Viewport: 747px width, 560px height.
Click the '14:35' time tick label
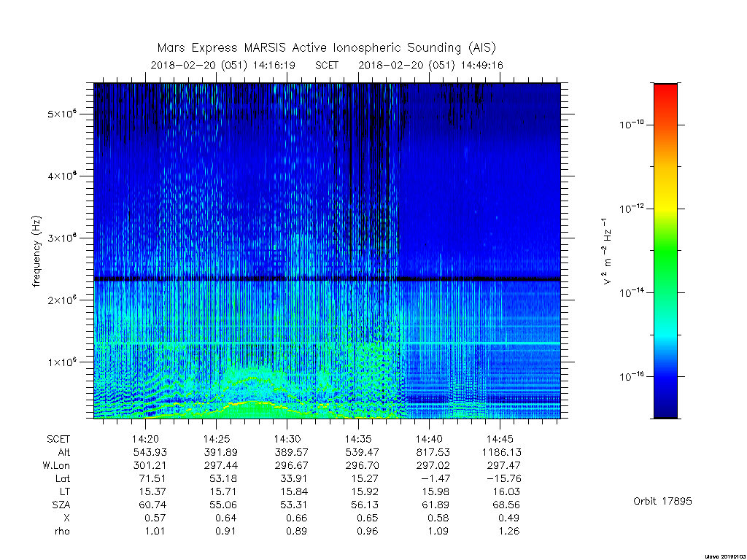358,439
